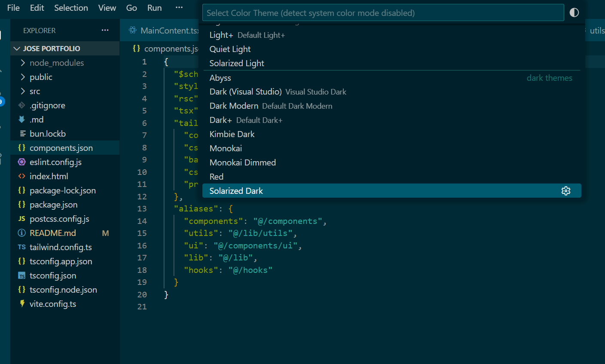Toggle the detect system color mode button
This screenshot has width=605, height=364.
(x=574, y=12)
